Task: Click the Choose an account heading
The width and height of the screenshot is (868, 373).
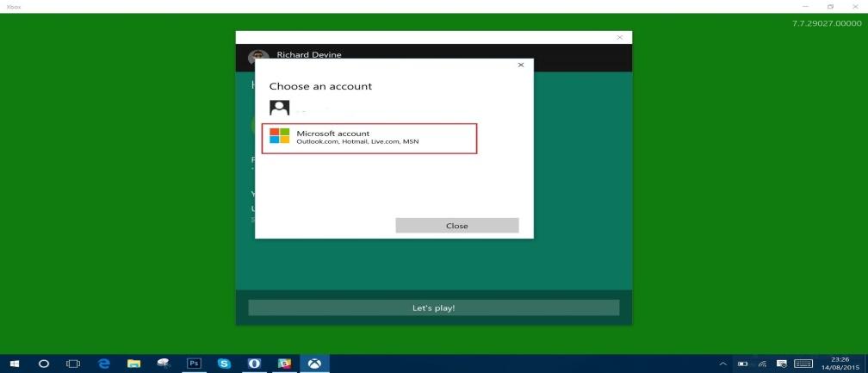Action: click(320, 86)
